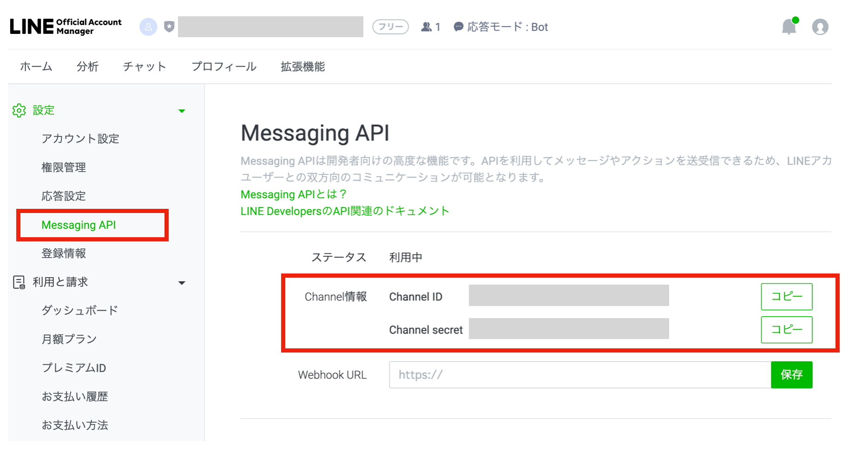The image size is (868, 453).
Task: Click the friends count icon showing 1
Action: point(426,27)
